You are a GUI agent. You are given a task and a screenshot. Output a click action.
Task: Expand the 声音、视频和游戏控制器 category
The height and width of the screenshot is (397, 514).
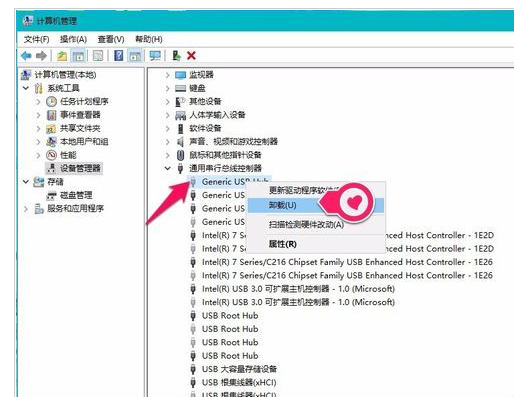click(168, 142)
